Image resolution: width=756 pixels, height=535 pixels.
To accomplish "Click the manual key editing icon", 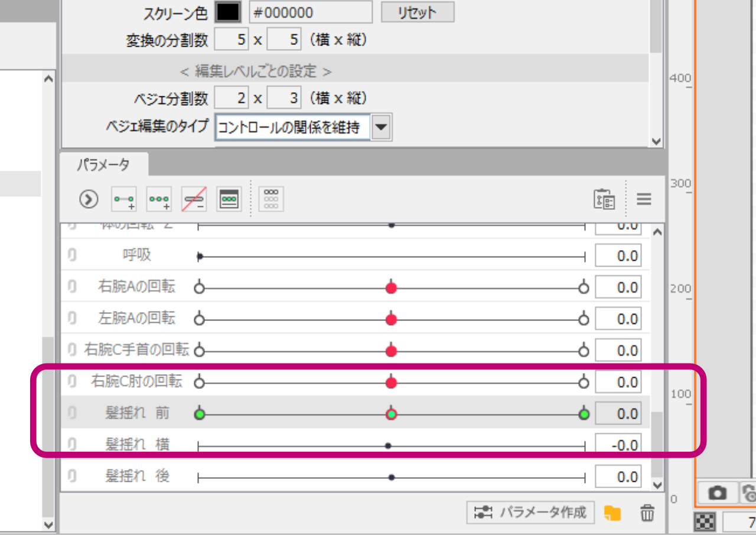I will (229, 200).
